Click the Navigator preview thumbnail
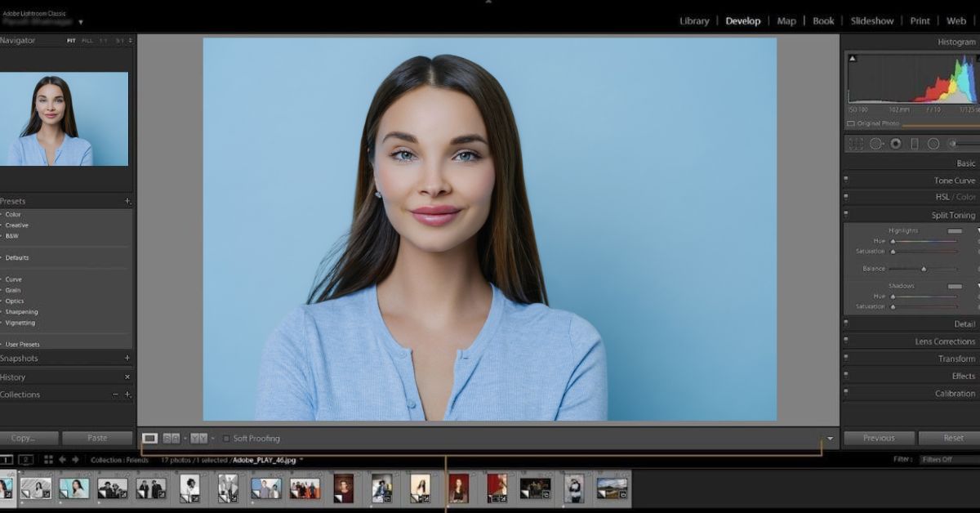Viewport: 980px width, 513px height. click(x=64, y=119)
